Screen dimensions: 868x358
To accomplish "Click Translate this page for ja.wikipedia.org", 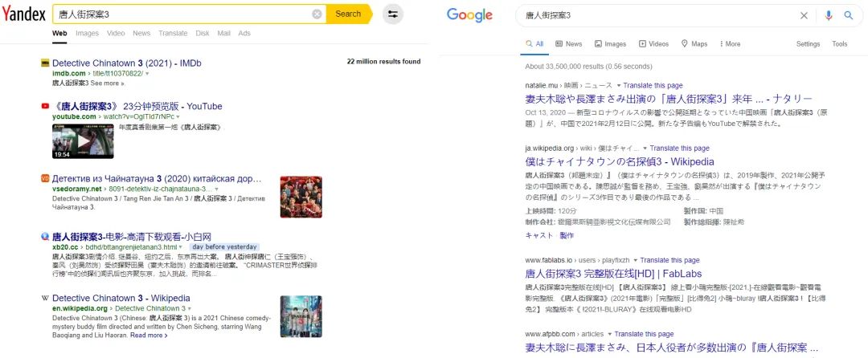I will click(679, 148).
